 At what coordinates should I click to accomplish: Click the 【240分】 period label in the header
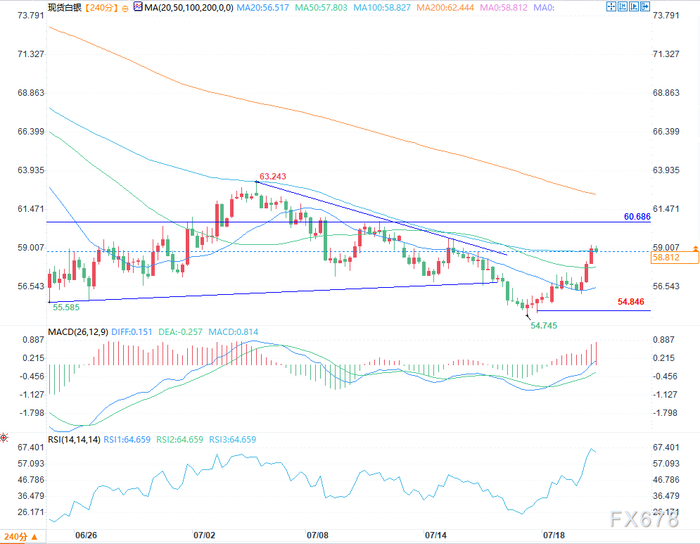tap(101, 8)
